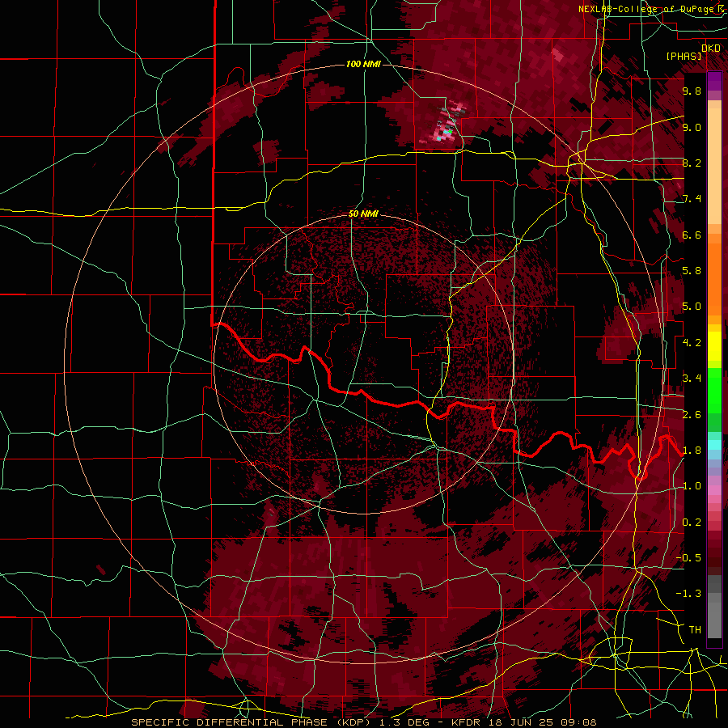728x728 pixels.
Task: Click the 6.6 scale value
Action: [x=692, y=235]
